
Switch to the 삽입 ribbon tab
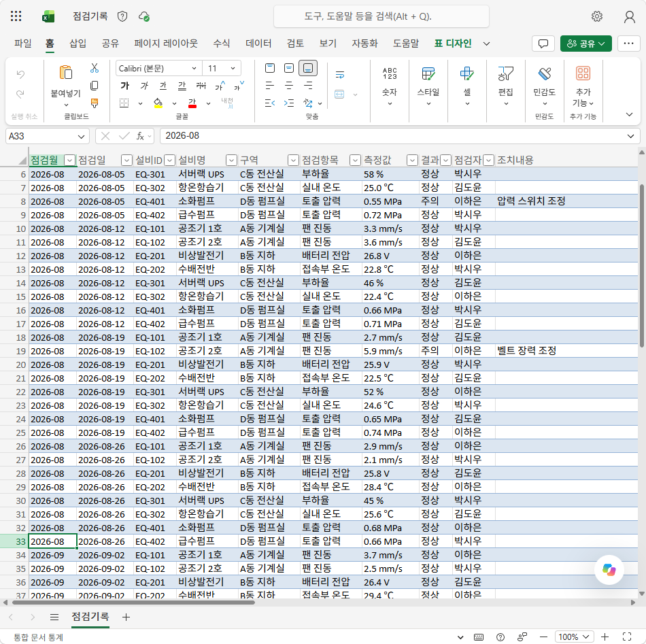pyautogui.click(x=78, y=44)
